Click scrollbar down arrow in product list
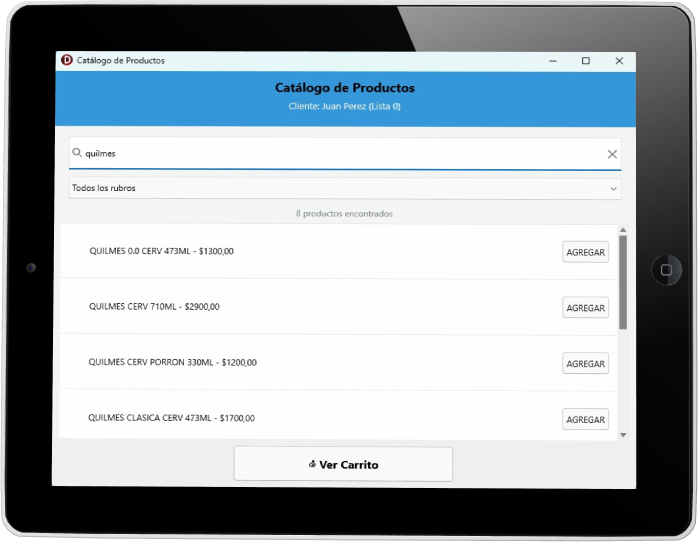Screen dimensions: 698x542 point(623,435)
